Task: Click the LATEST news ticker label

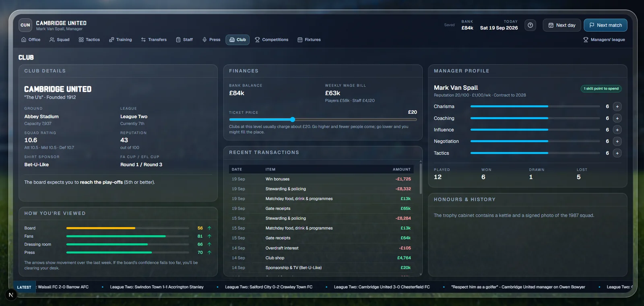Action: tap(24, 287)
